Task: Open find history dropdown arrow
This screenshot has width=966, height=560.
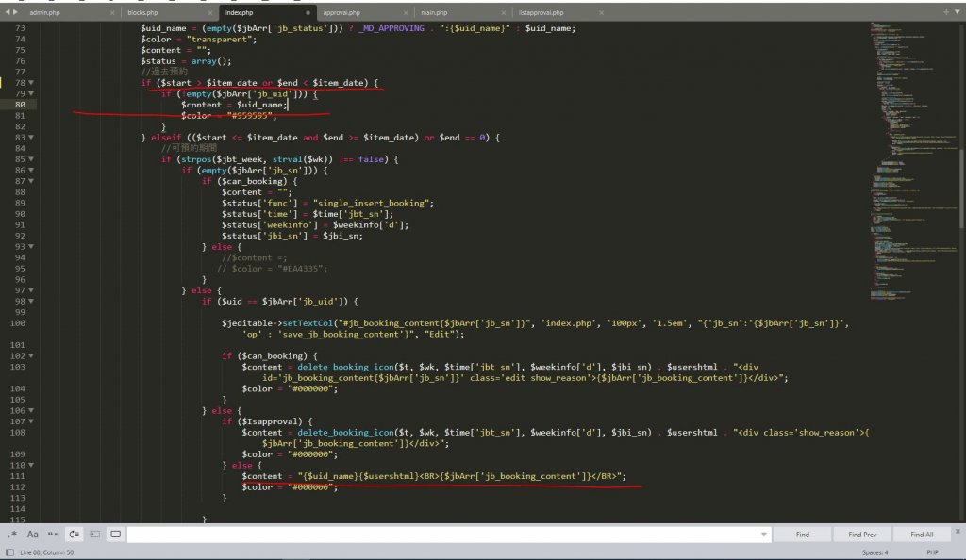Action: point(764,535)
